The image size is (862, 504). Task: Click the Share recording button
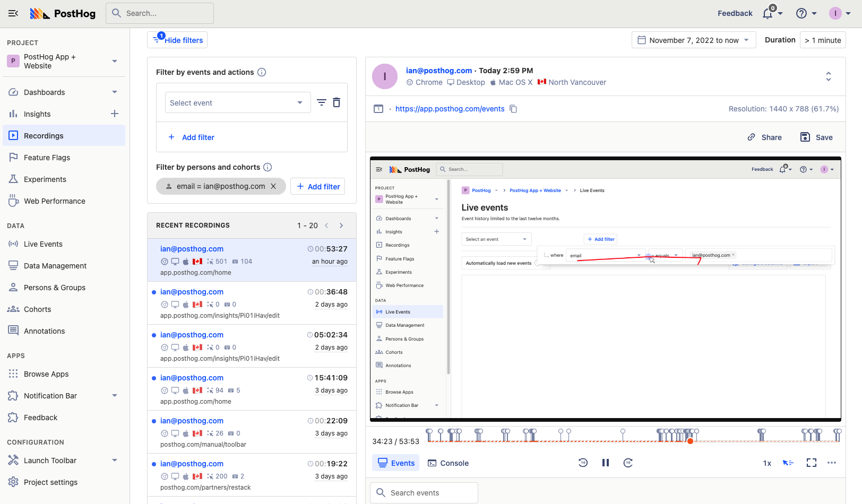(765, 137)
